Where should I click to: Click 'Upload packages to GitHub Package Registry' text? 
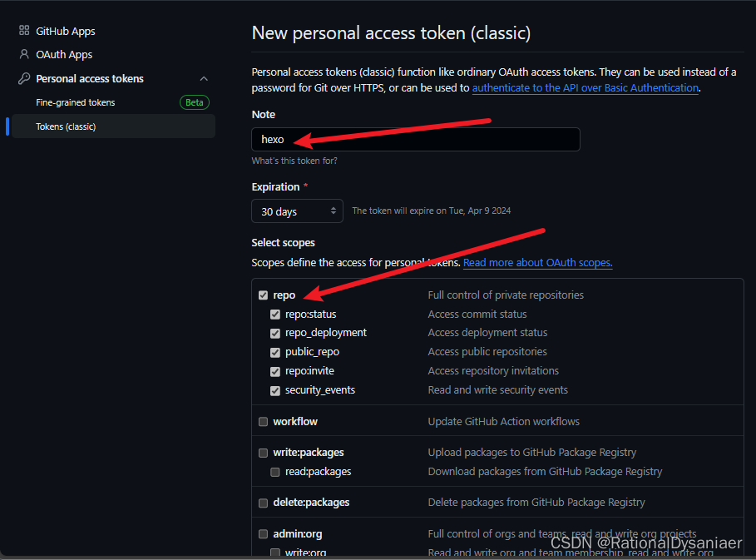(x=532, y=453)
